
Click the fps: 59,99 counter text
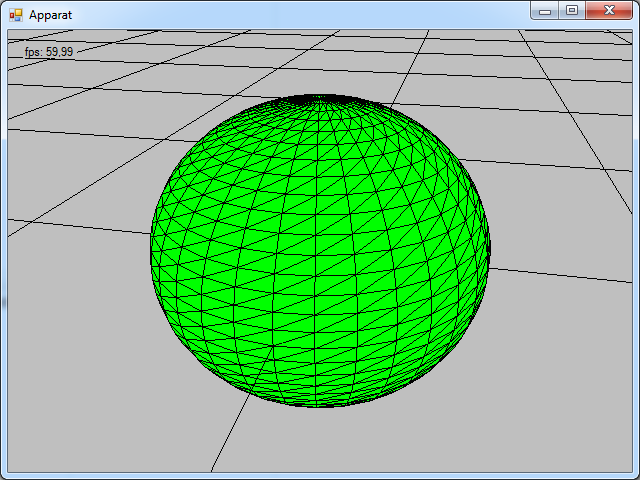pyautogui.click(x=49, y=52)
